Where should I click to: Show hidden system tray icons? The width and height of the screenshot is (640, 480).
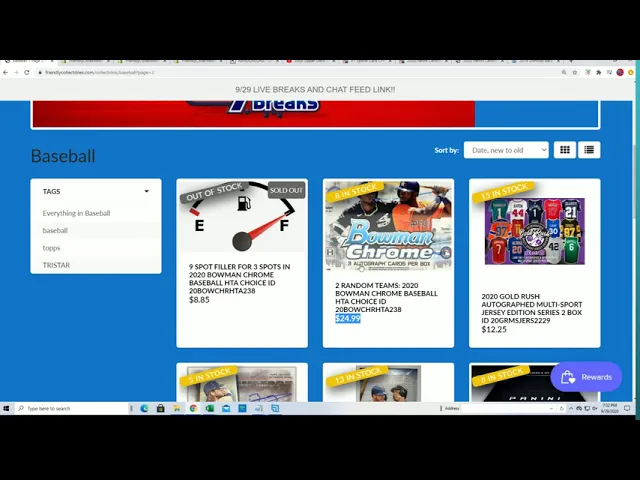[571, 408]
